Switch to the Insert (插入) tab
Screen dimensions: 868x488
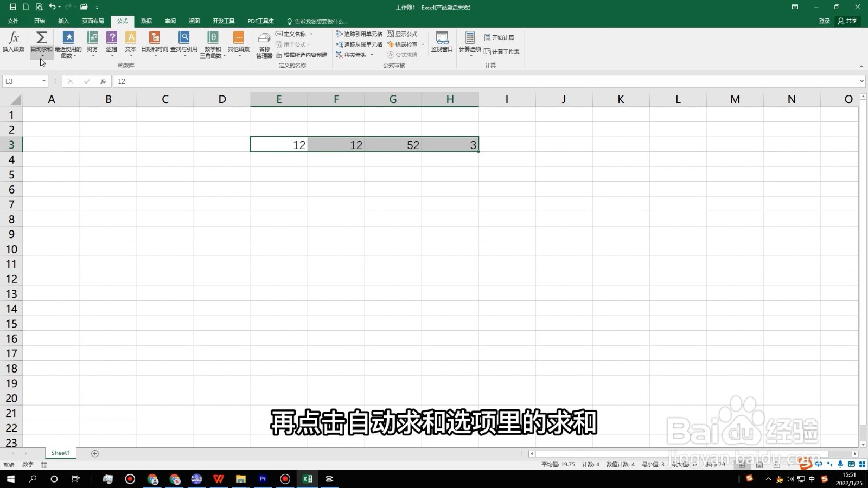pos(63,21)
